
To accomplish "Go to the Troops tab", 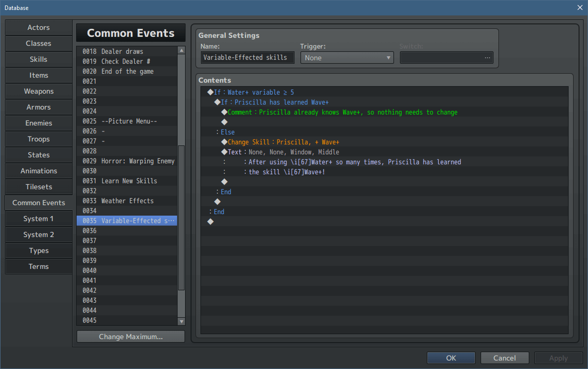I will (39, 139).
